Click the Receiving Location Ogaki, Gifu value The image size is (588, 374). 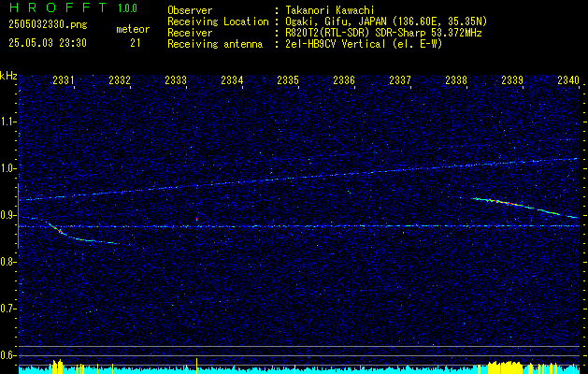[386, 22]
